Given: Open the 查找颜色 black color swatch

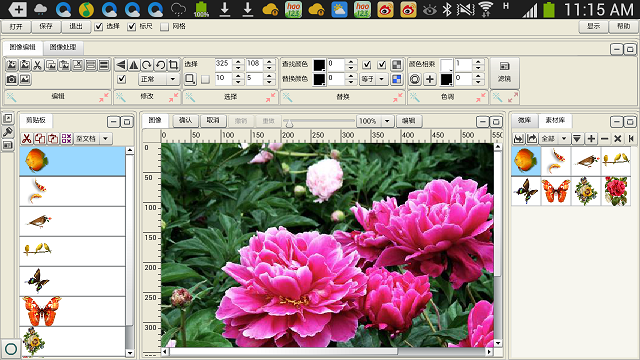Looking at the screenshot, I should (319, 65).
